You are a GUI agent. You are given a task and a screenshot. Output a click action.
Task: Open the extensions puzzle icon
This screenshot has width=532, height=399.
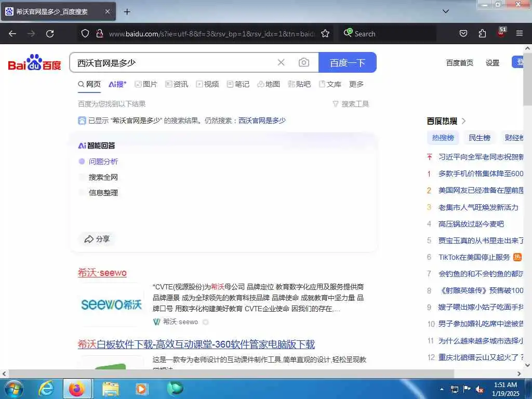(482, 33)
